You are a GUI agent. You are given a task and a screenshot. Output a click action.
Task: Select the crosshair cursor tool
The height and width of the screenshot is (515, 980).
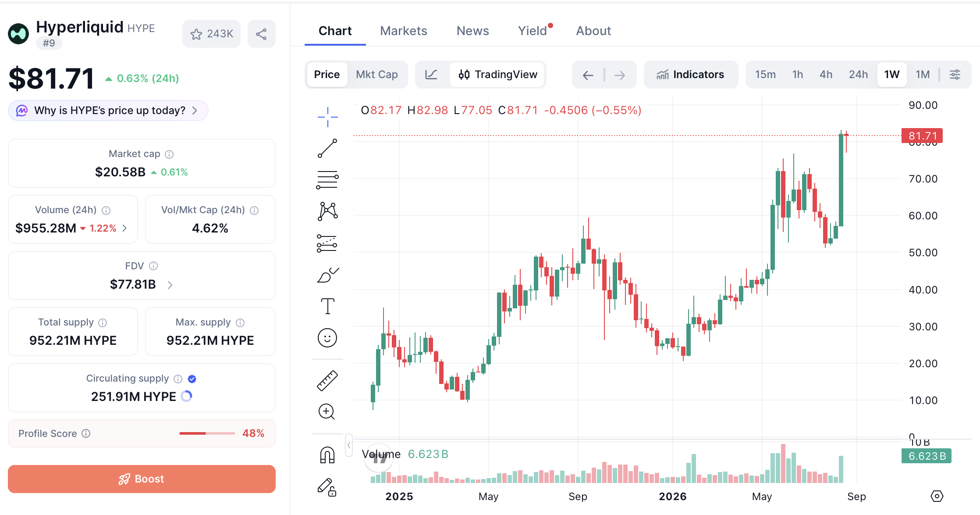pyautogui.click(x=327, y=117)
